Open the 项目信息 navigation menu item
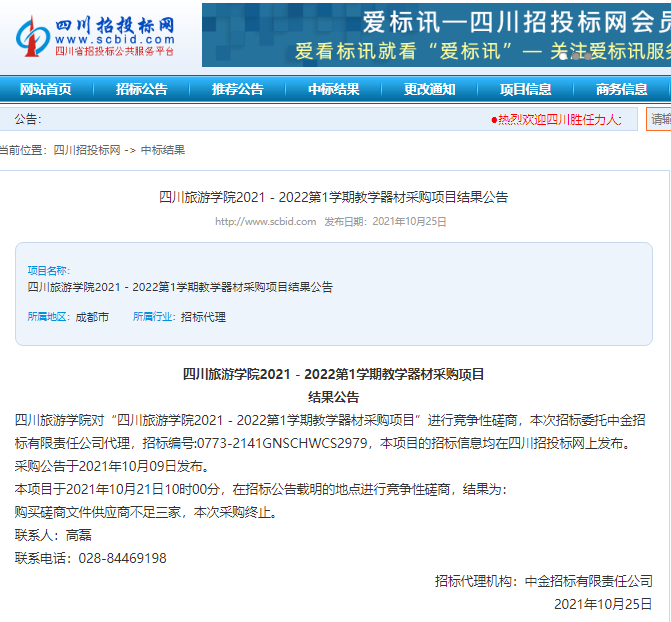671x622 pixels. tap(526, 89)
